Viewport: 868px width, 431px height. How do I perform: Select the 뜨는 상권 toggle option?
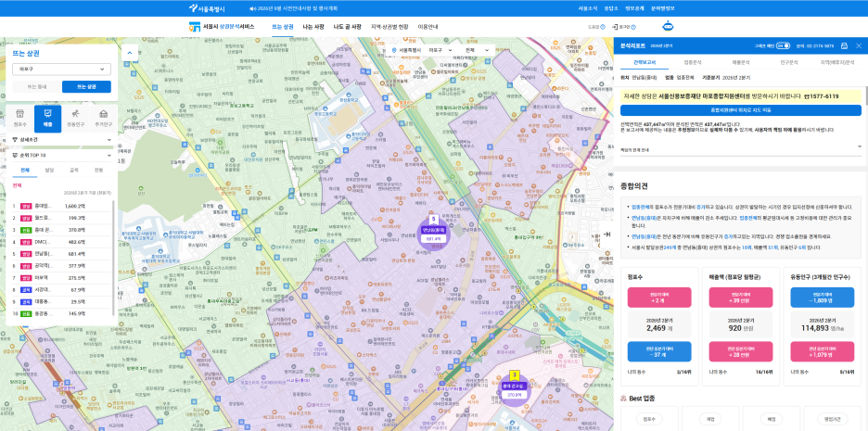[86, 87]
